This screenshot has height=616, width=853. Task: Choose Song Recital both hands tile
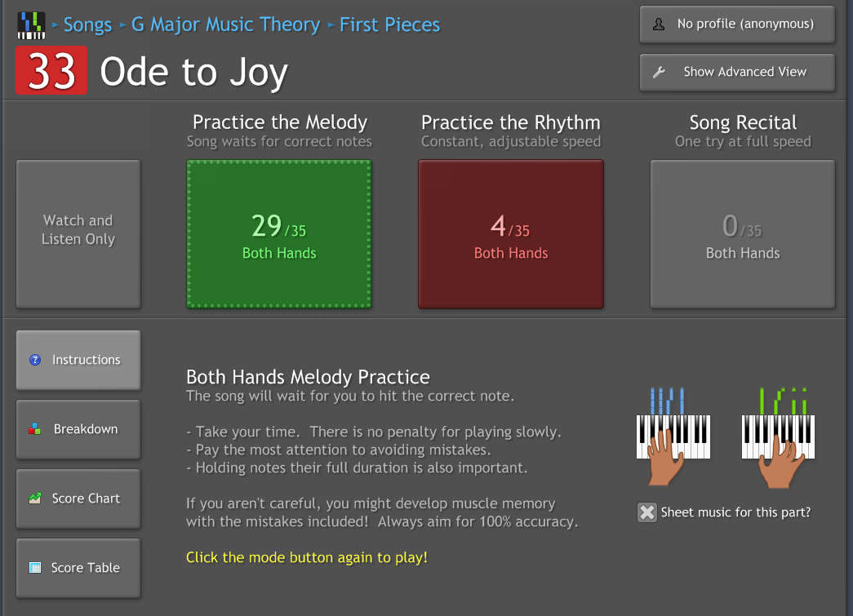click(743, 234)
